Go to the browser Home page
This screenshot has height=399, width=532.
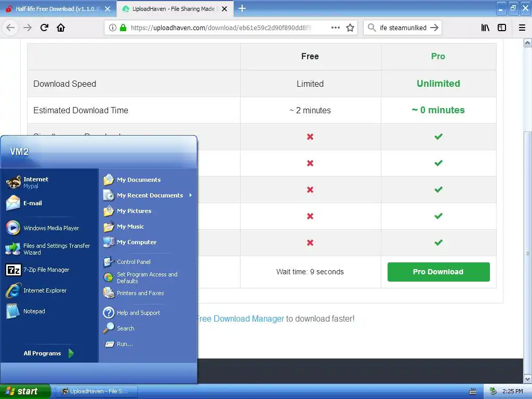[61, 28]
